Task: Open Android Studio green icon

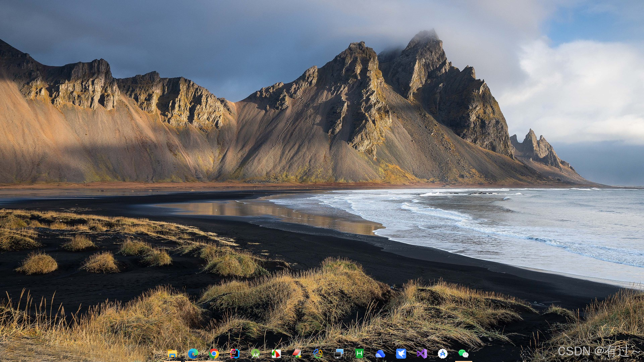Action: coord(255,354)
